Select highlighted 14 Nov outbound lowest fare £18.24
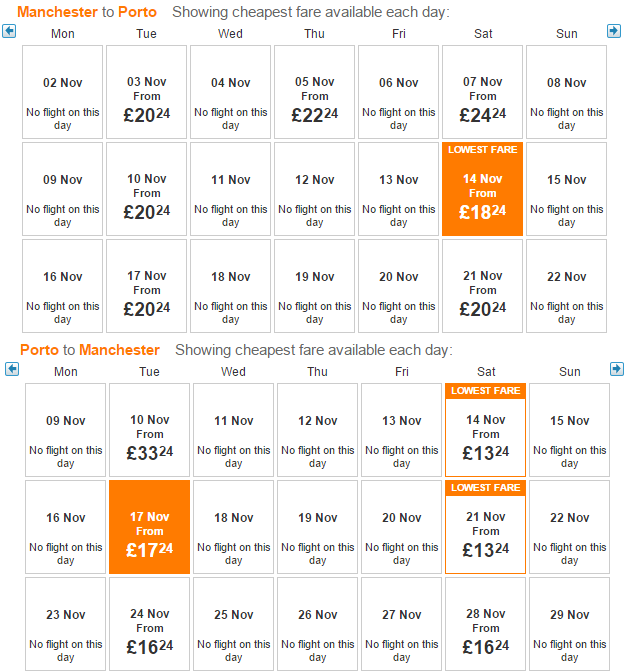The height and width of the screenshot is (672, 628). coord(483,189)
